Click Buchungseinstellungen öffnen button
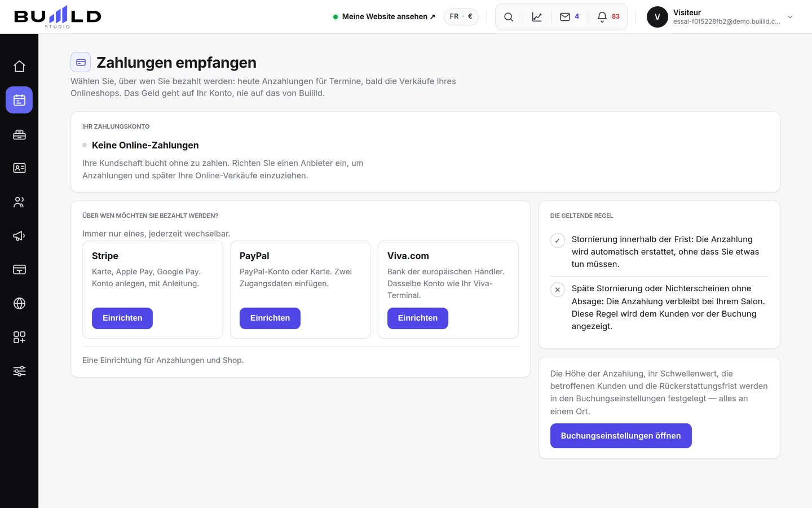The image size is (812, 508). click(x=621, y=436)
